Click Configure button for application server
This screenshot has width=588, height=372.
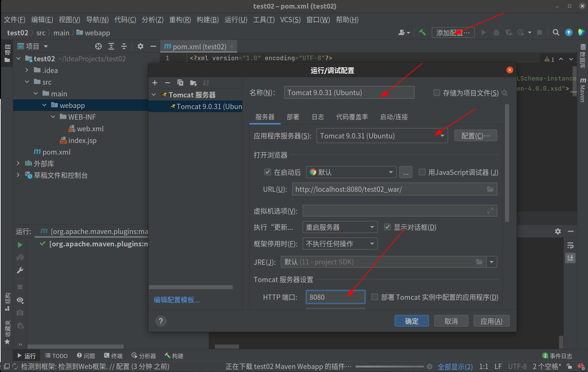476,136
